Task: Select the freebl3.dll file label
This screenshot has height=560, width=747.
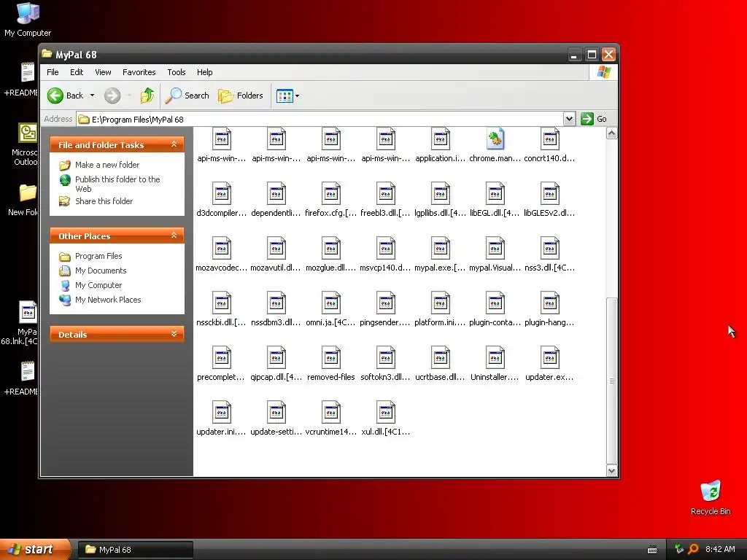Action: pos(385,213)
